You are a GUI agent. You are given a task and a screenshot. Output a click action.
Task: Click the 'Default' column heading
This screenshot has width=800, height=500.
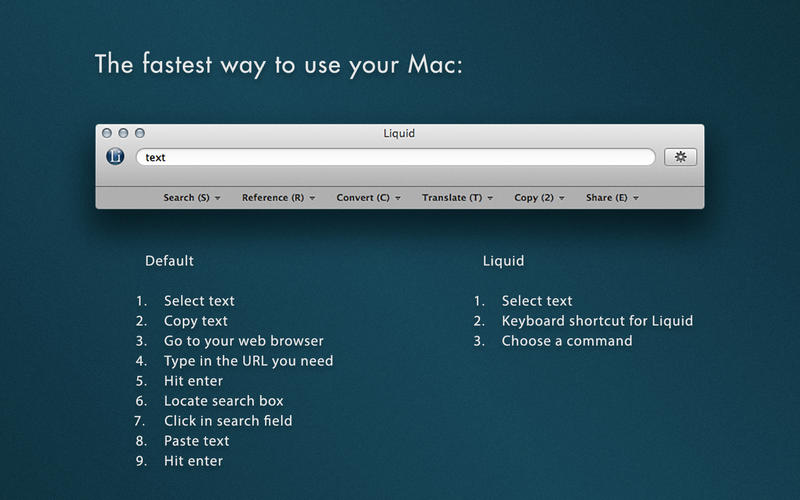coord(169,261)
